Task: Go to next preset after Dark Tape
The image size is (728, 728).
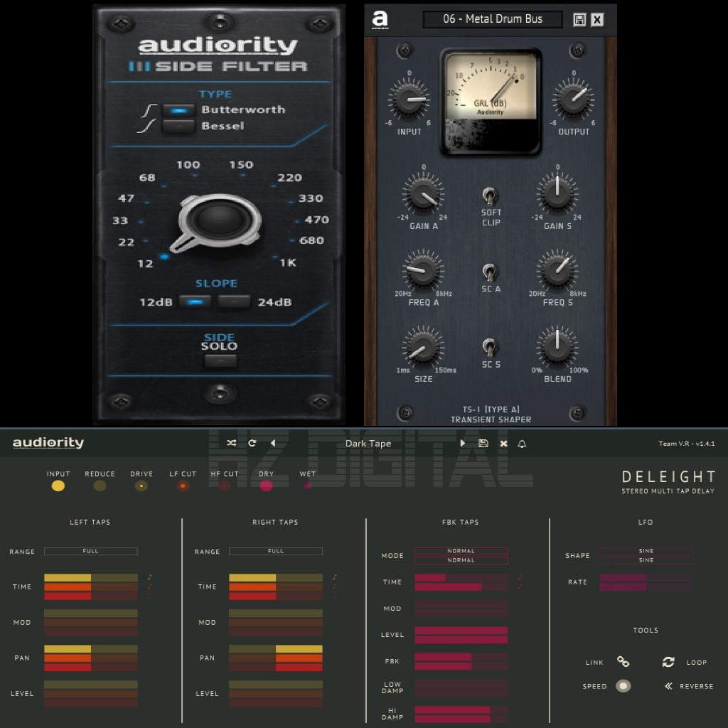Action: point(463,443)
